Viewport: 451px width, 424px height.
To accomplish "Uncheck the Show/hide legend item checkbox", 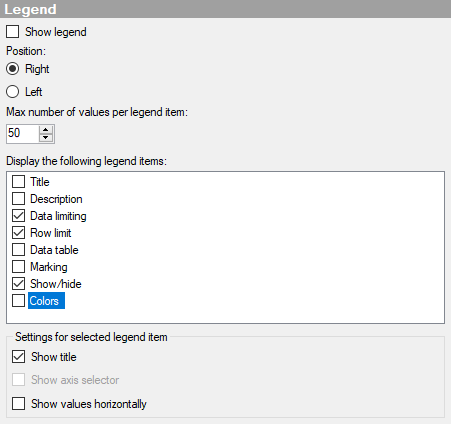I will [x=18, y=284].
